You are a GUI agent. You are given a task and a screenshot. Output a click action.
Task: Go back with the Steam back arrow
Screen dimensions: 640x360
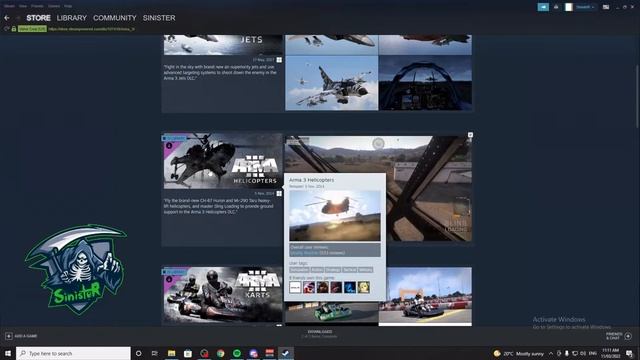[x=7, y=18]
